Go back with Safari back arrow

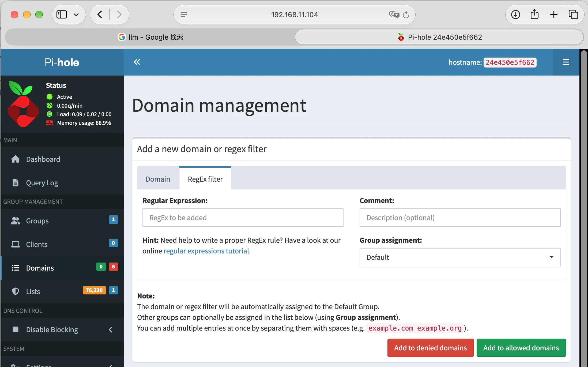(100, 14)
